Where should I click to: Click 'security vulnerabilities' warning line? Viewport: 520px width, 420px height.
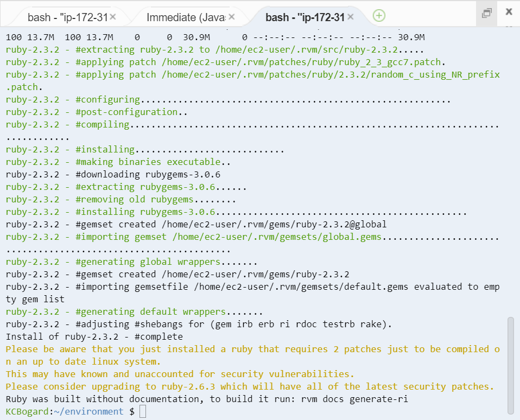[180, 374]
